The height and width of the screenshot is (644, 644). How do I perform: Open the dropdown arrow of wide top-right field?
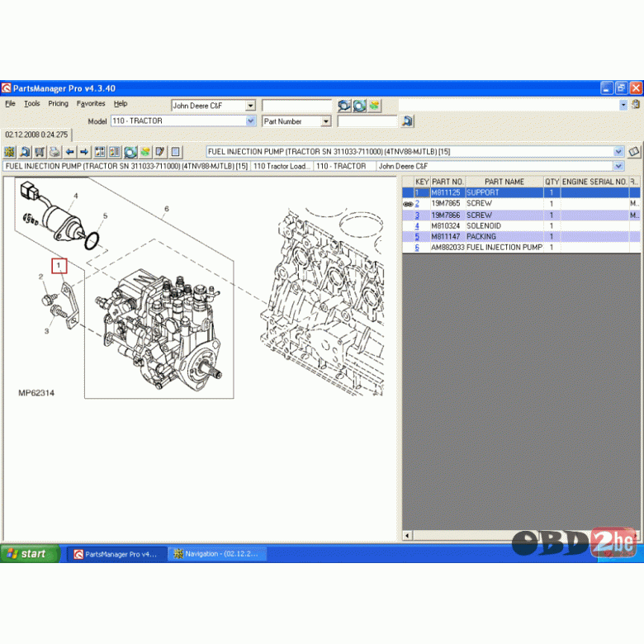pyautogui.click(x=623, y=105)
